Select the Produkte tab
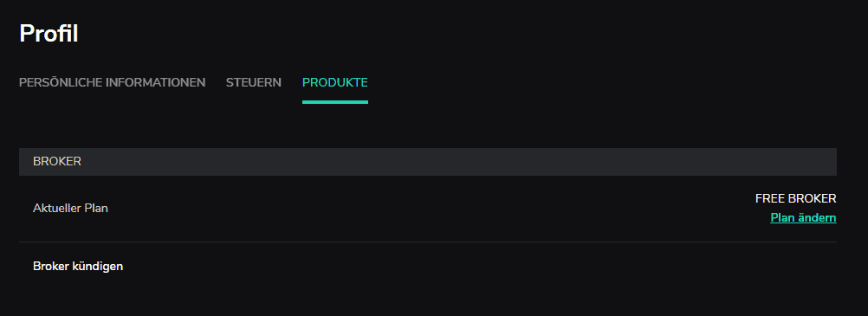The image size is (868, 316). pos(335,82)
